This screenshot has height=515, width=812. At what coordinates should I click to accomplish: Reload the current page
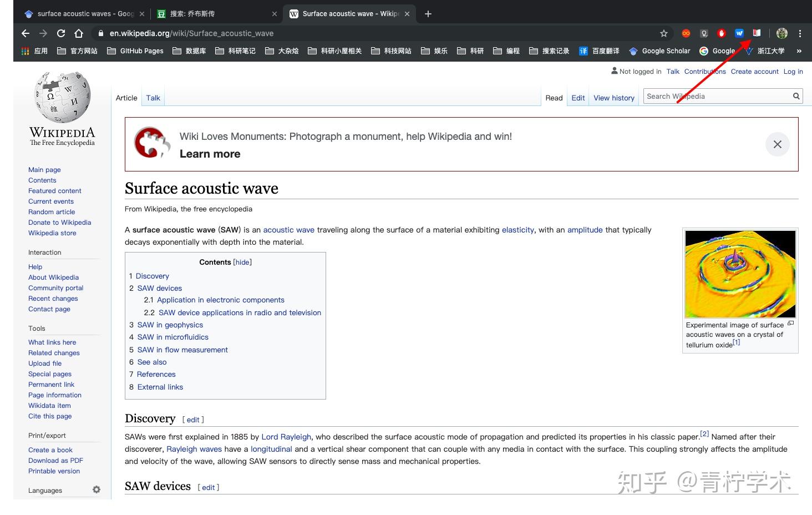click(x=61, y=33)
